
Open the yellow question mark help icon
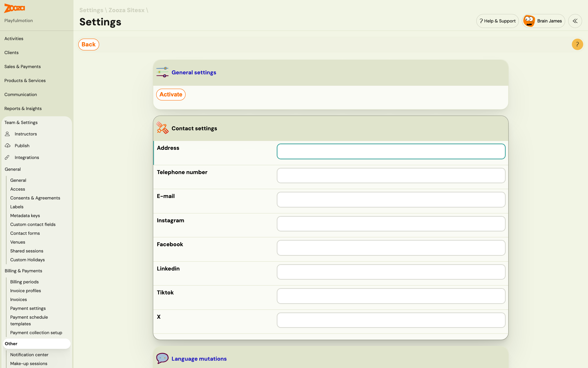[577, 44]
